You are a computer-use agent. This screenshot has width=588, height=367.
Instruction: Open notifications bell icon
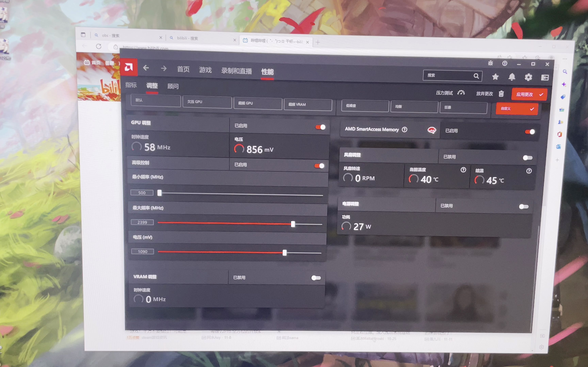coord(512,77)
